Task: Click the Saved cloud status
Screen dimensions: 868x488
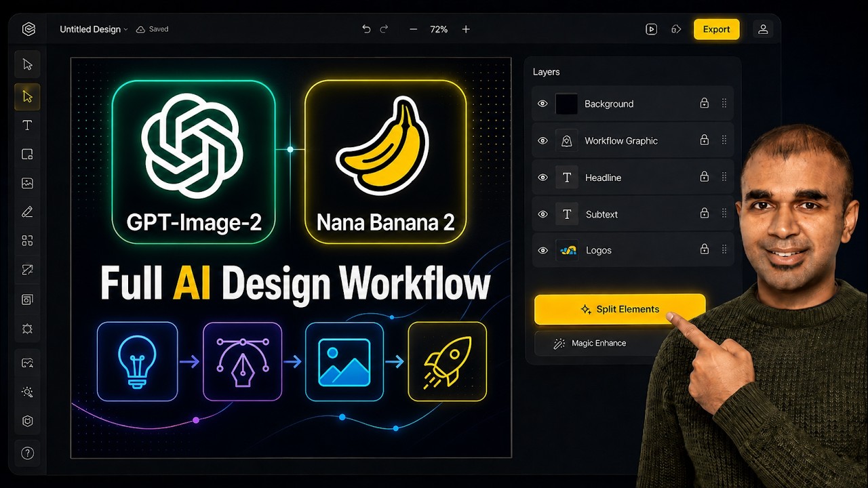Action: (152, 29)
